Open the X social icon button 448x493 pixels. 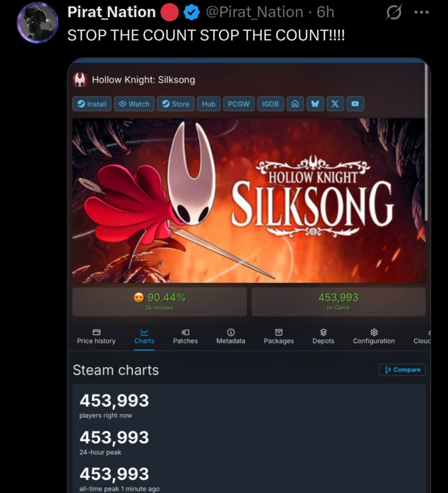(335, 104)
